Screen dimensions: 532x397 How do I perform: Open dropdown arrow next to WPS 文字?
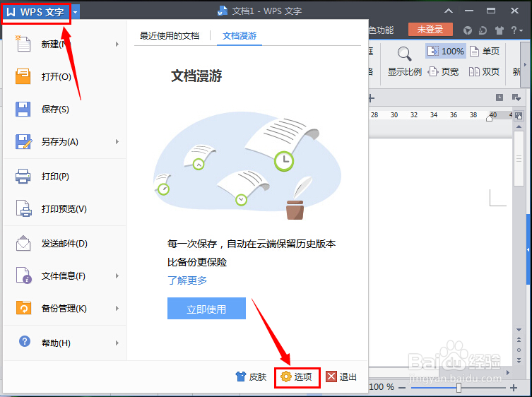point(76,12)
